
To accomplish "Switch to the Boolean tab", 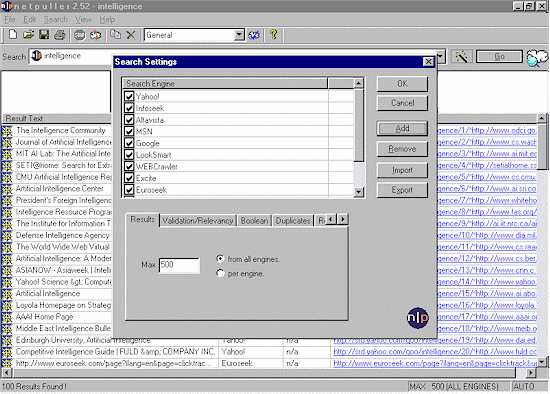I will [x=254, y=221].
